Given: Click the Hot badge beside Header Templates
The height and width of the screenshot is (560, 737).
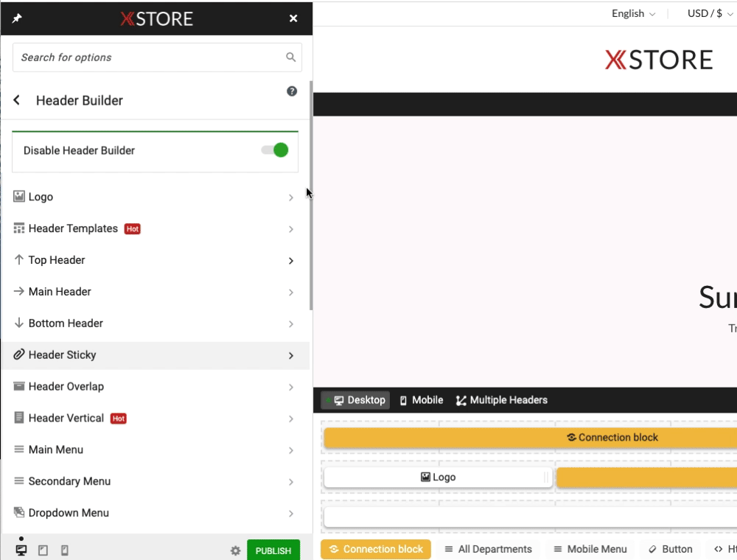Looking at the screenshot, I should click(133, 229).
